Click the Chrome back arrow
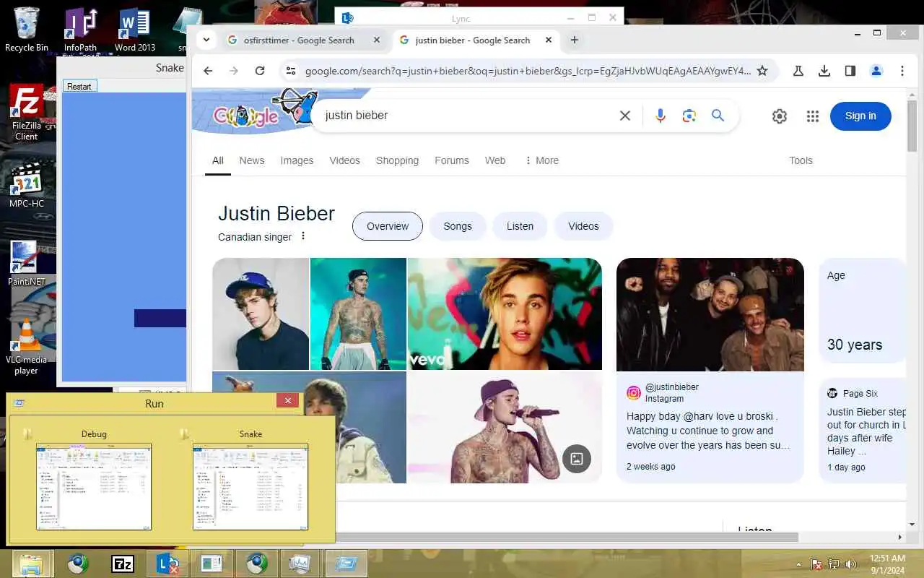This screenshot has width=924, height=578. point(208,71)
